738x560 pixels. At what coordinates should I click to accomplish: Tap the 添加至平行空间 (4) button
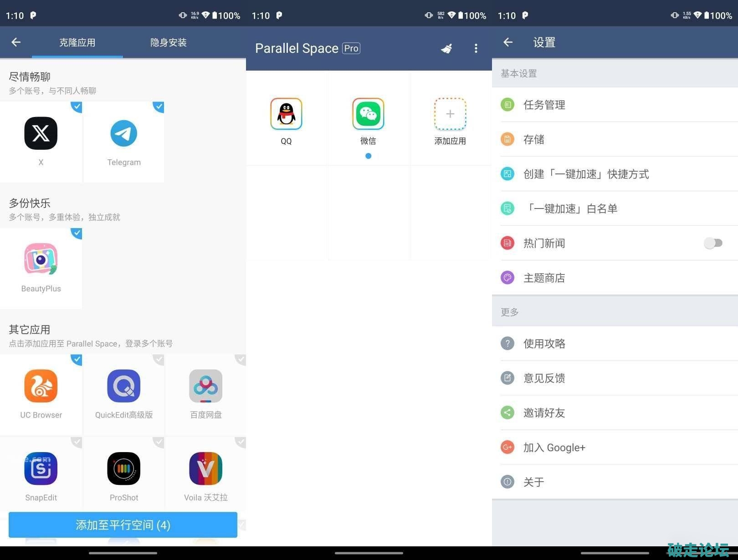coord(123,525)
